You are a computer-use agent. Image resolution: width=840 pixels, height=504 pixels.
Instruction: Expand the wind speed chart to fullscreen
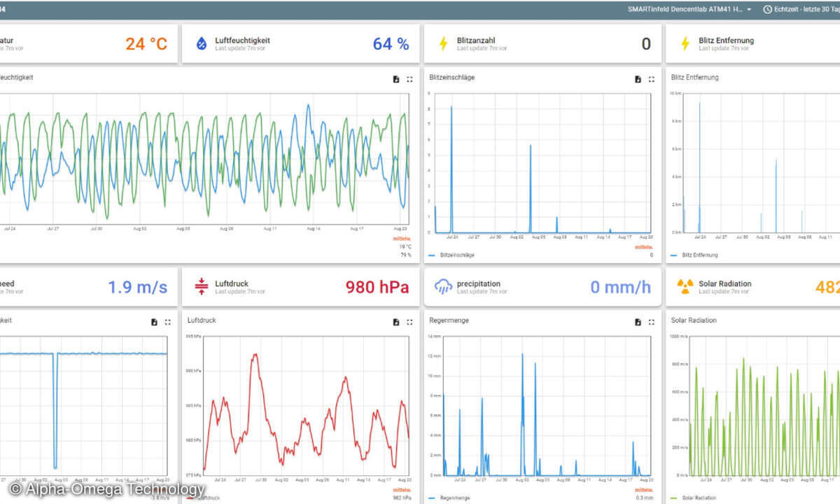[168, 322]
